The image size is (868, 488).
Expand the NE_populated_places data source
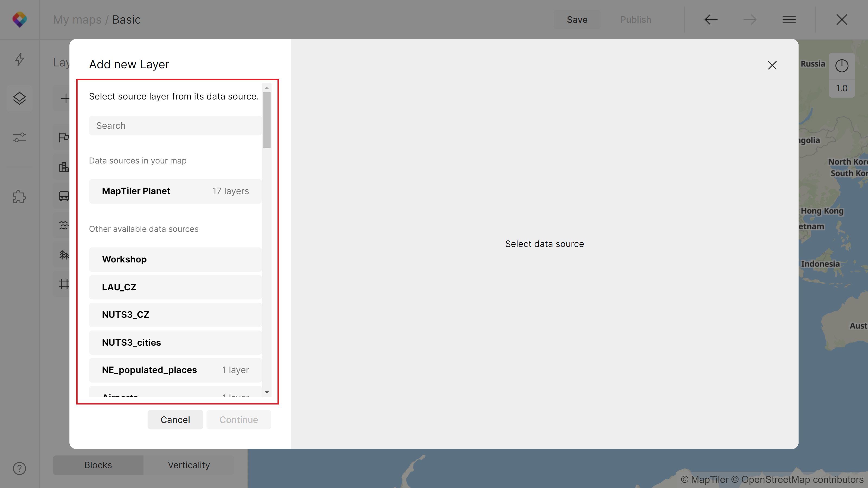tap(175, 370)
